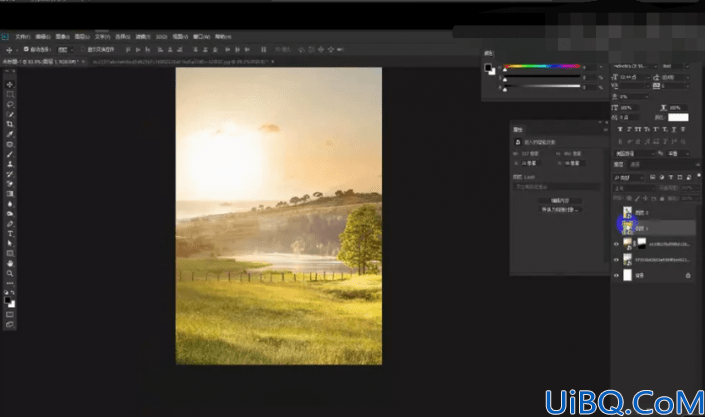Select the Pen tool
Screen dimensions: 705x417
coord(10,224)
